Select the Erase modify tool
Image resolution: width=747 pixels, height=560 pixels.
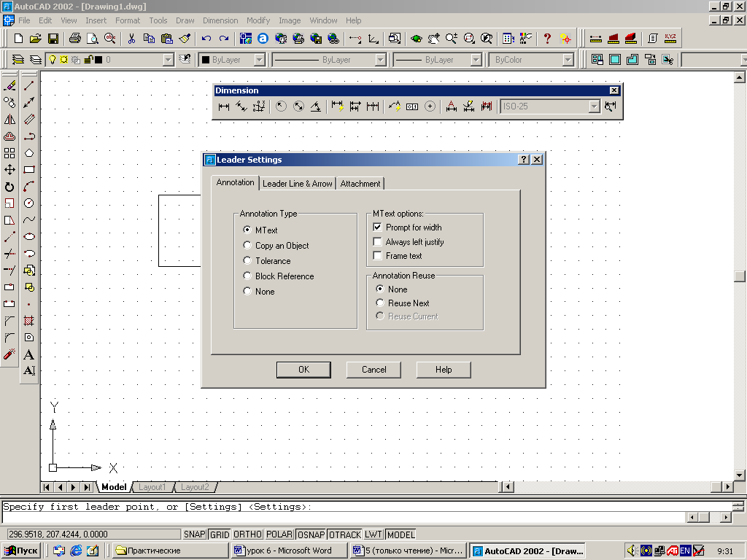pos(9,86)
